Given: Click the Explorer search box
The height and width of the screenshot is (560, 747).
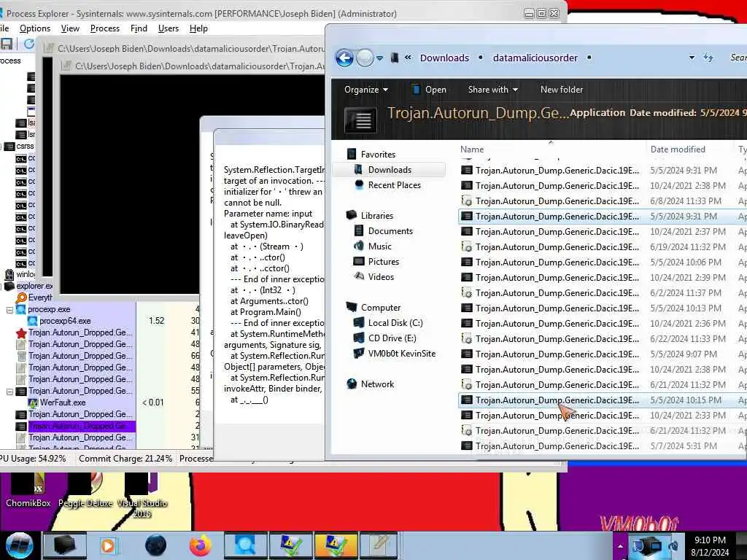Looking at the screenshot, I should point(737,58).
